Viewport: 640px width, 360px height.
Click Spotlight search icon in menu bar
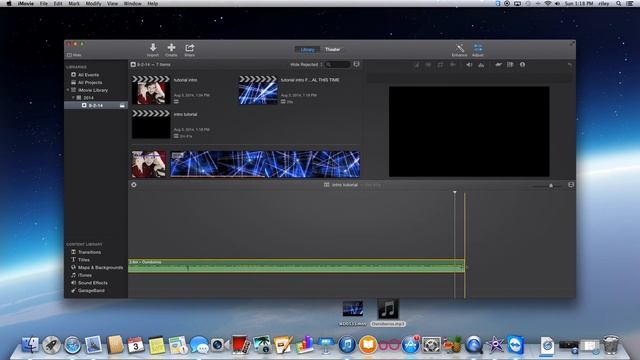(619, 3)
